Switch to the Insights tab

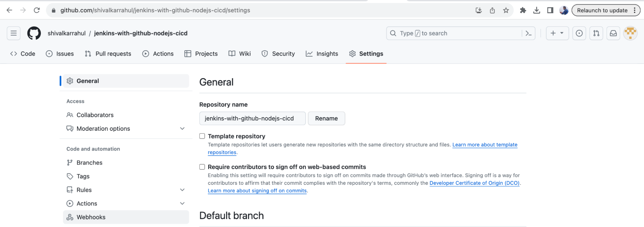click(x=322, y=53)
